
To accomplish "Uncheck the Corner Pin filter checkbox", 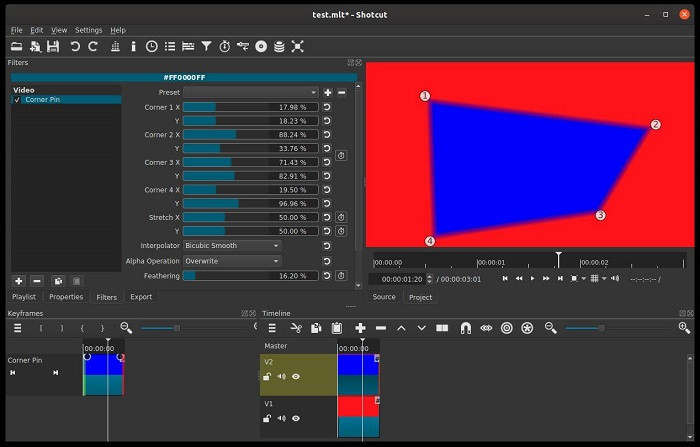I will [17, 100].
